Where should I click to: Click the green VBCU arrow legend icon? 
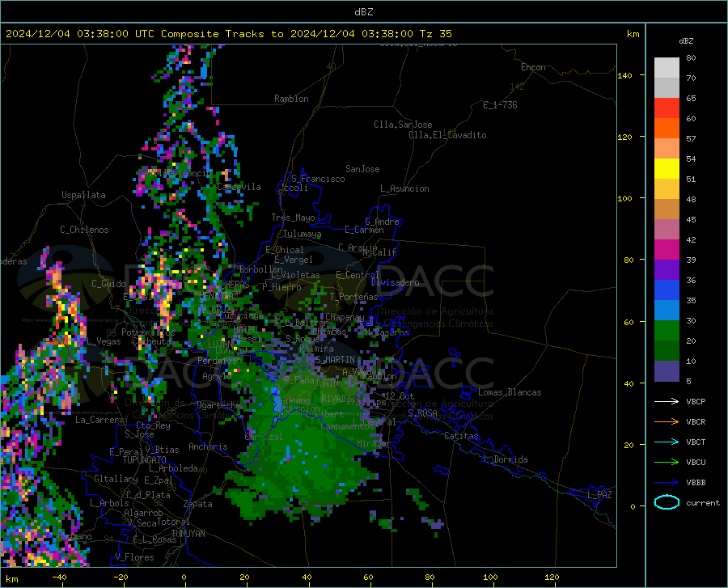tap(667, 463)
